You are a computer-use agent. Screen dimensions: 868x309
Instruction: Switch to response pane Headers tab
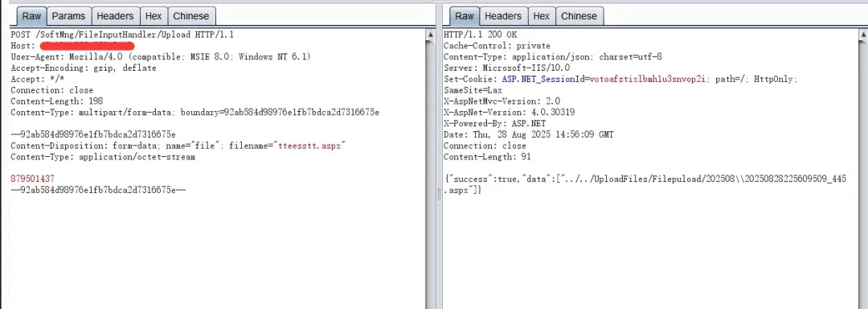[x=503, y=16]
